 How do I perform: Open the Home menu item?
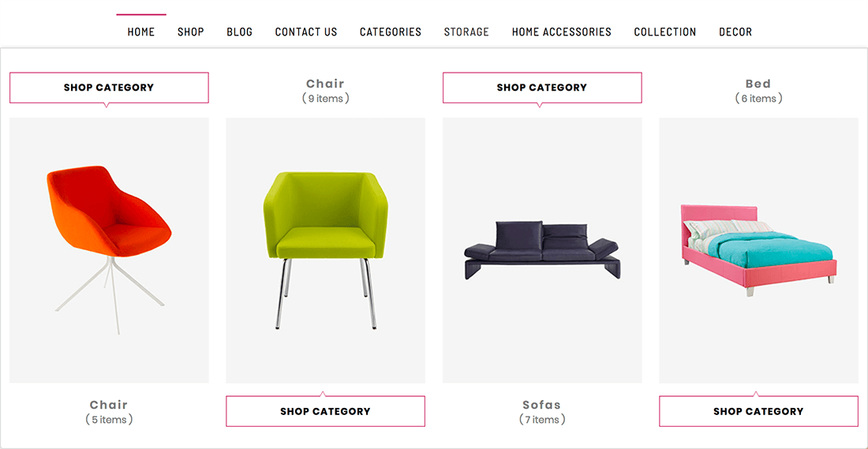(141, 32)
